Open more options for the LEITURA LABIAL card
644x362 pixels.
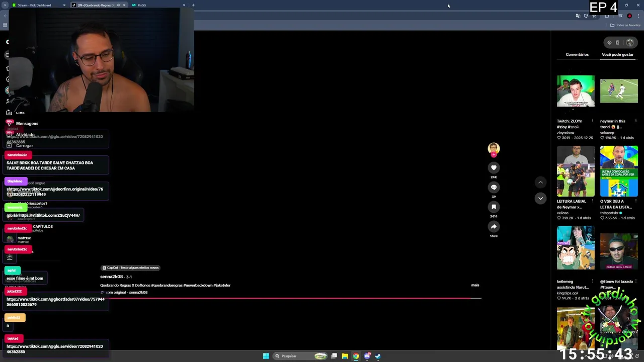[592, 201]
